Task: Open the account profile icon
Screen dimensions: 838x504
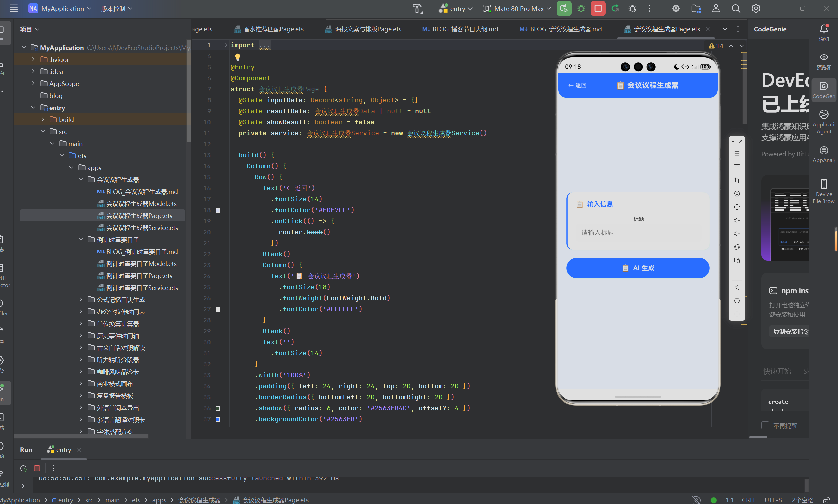Action: (x=716, y=8)
